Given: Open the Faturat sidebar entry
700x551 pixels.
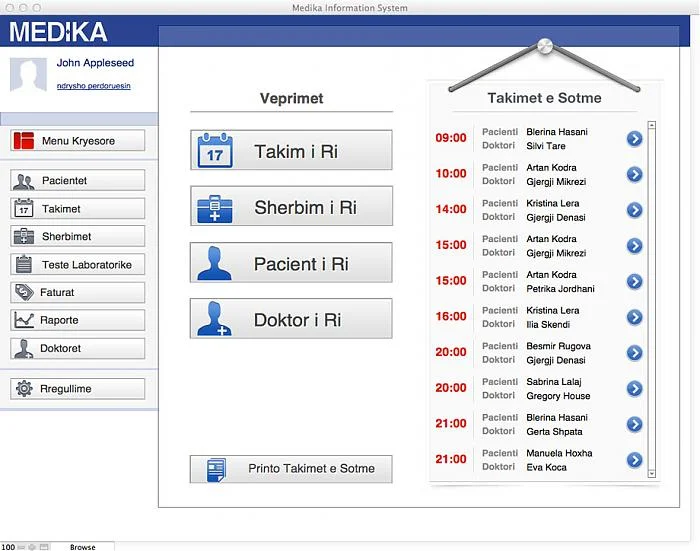Looking at the screenshot, I should tap(78, 292).
